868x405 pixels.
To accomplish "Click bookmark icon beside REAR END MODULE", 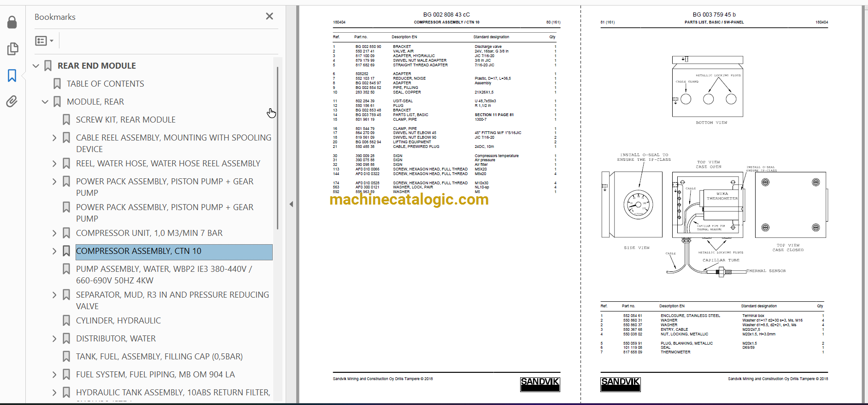I will (x=48, y=66).
